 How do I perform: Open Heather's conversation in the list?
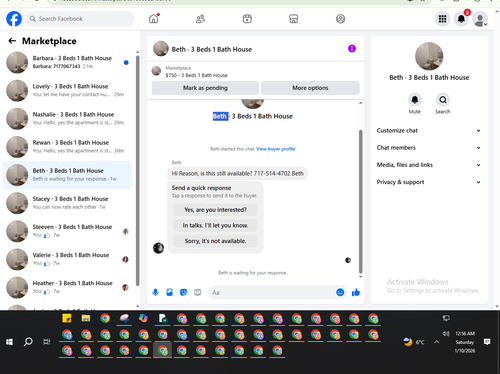point(67,287)
